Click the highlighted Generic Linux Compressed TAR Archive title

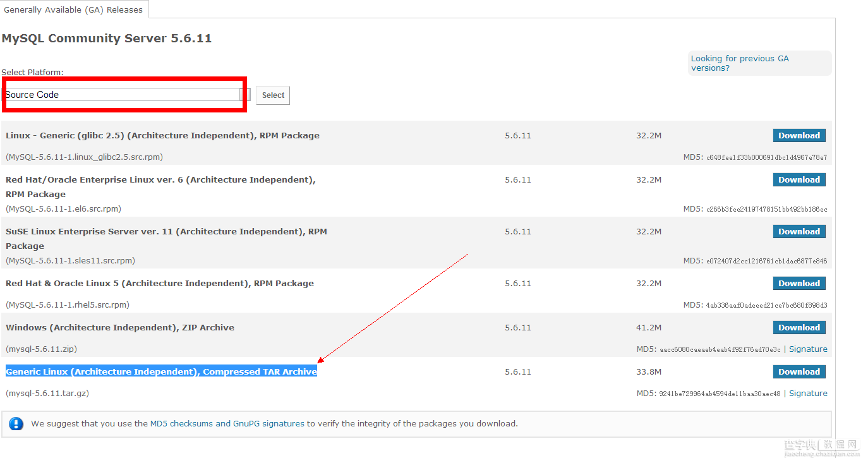pos(162,372)
